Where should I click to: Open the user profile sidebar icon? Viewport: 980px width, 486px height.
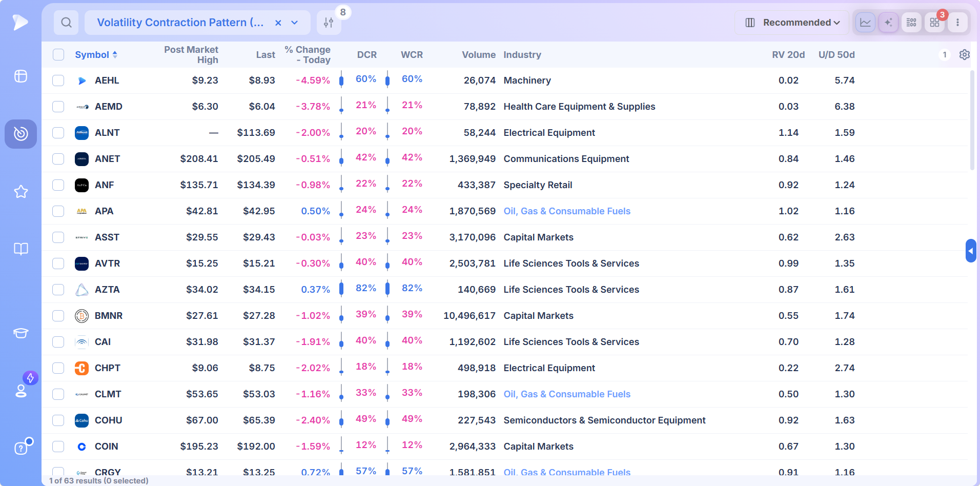(x=21, y=391)
